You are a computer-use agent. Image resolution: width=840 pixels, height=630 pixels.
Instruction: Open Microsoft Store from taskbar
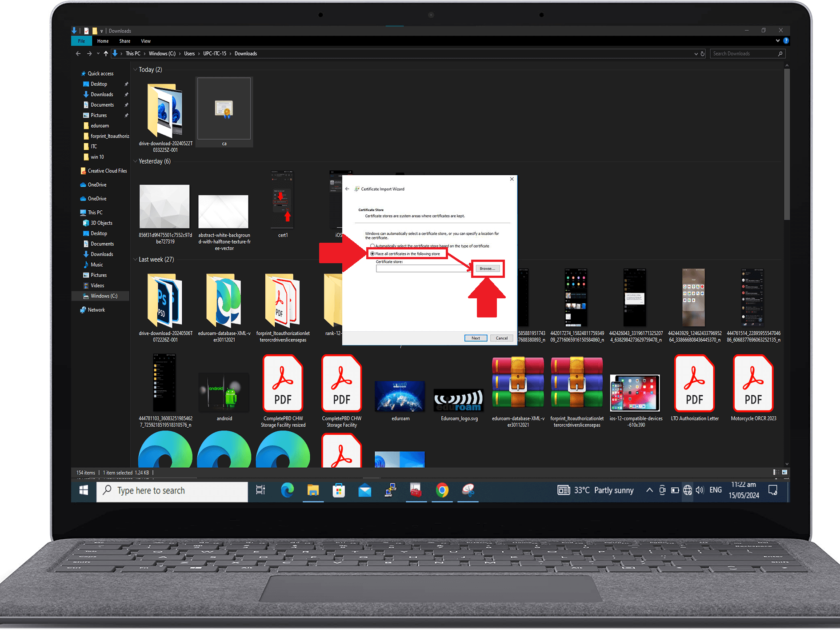[x=339, y=490]
